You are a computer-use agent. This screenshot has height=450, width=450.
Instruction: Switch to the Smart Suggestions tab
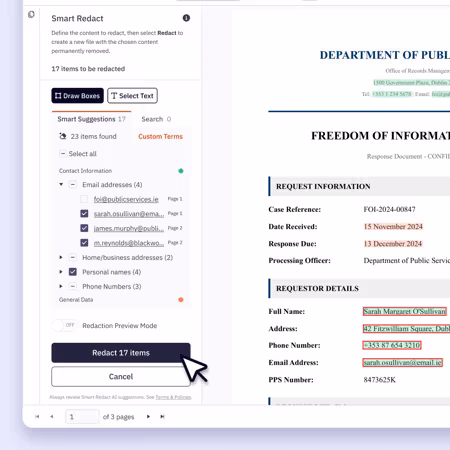[x=91, y=119]
